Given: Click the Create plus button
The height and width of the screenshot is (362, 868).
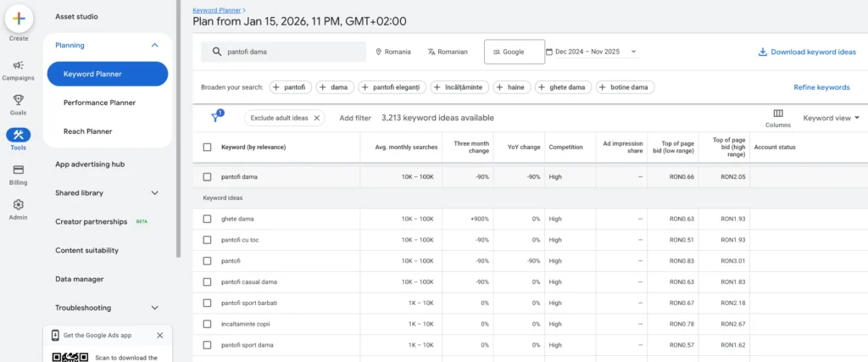Looking at the screenshot, I should point(19,19).
